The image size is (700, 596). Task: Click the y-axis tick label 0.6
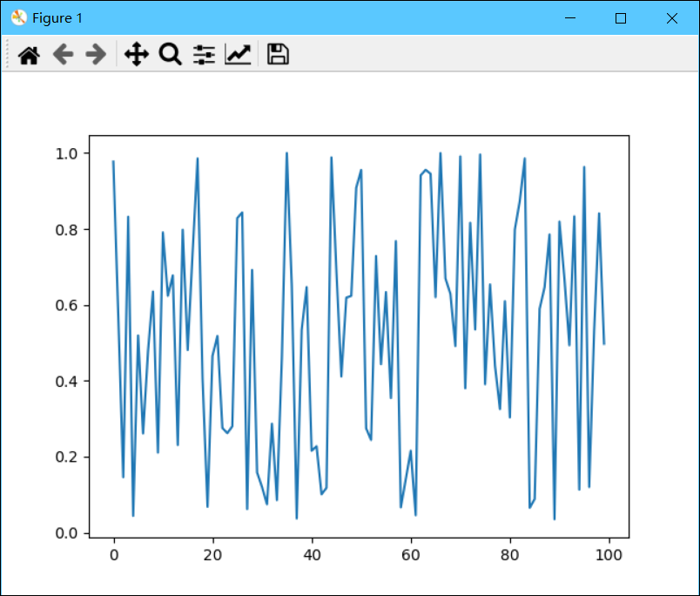point(66,306)
